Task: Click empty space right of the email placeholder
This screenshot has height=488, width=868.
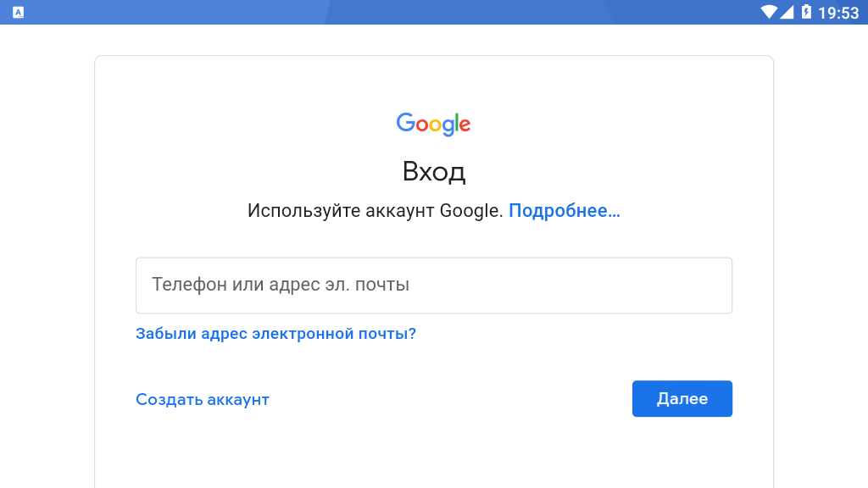Action: 570,286
